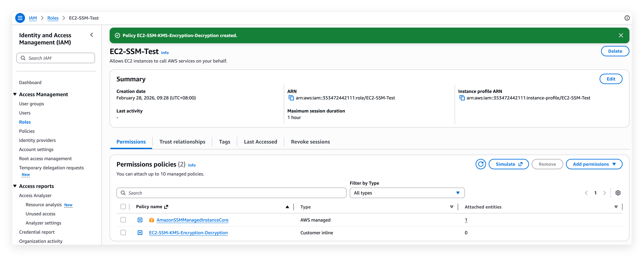
Task: Click the info circle icon top right
Action: pos(627,18)
